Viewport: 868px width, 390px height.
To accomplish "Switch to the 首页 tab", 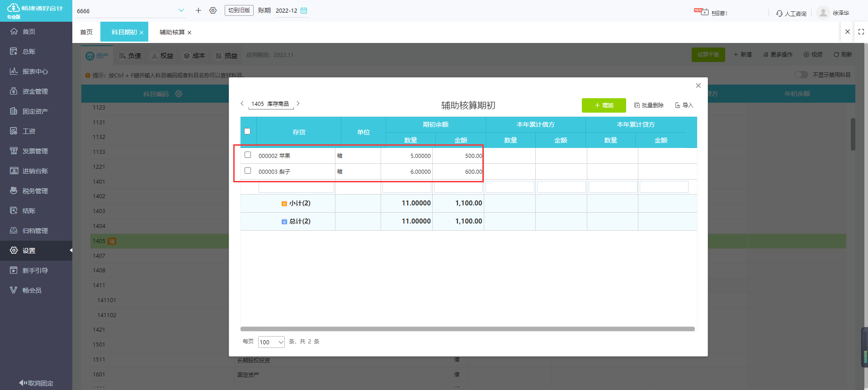I will click(x=86, y=32).
